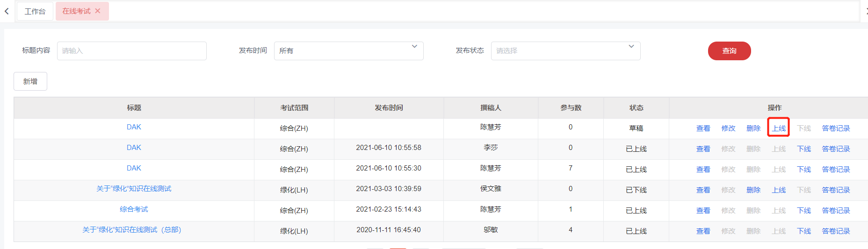Screen dimensions: 868x249
Task: Switch to the 工作台 tab
Action: tap(35, 11)
